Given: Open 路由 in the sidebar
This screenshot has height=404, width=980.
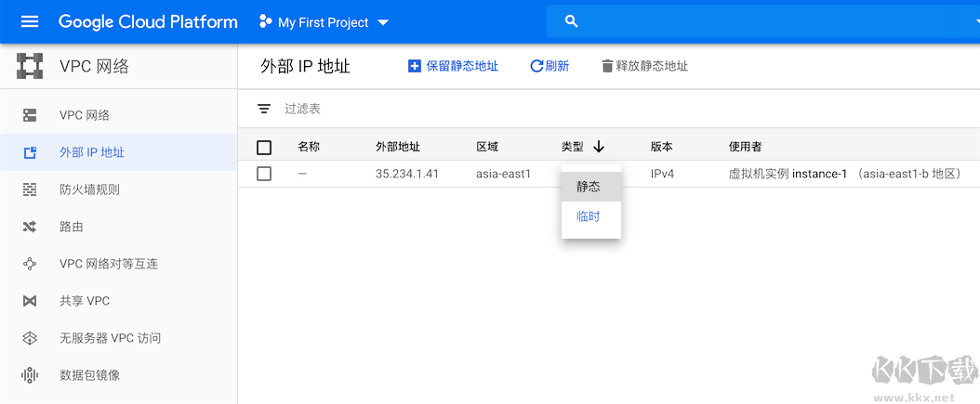Looking at the screenshot, I should coord(119,227).
